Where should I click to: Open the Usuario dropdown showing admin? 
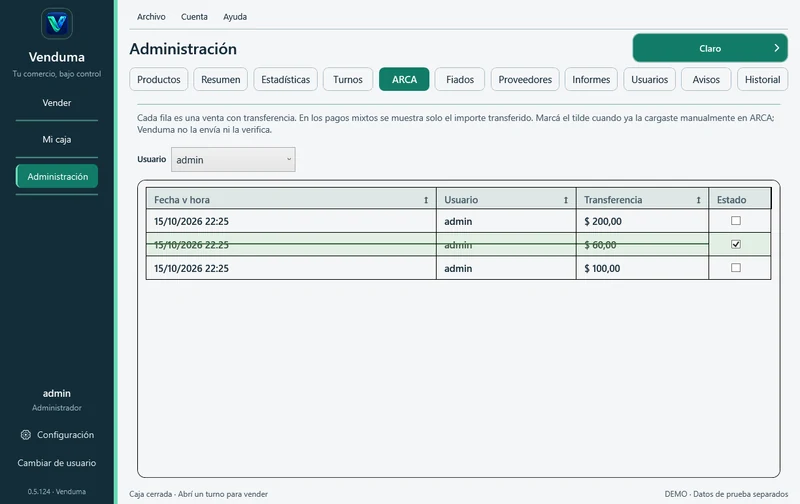tap(233, 160)
